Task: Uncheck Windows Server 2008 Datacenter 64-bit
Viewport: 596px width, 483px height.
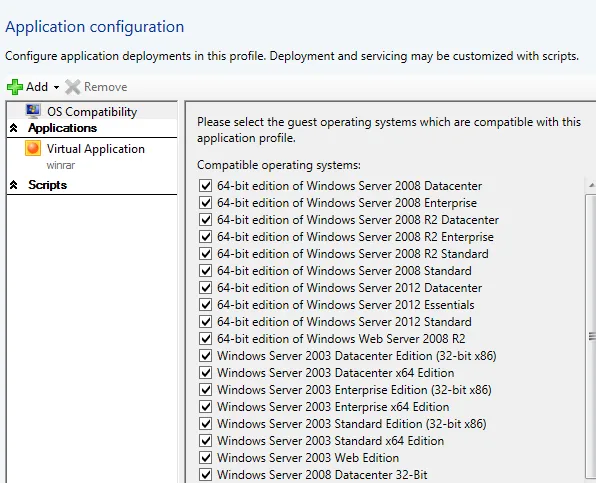Action: point(206,185)
